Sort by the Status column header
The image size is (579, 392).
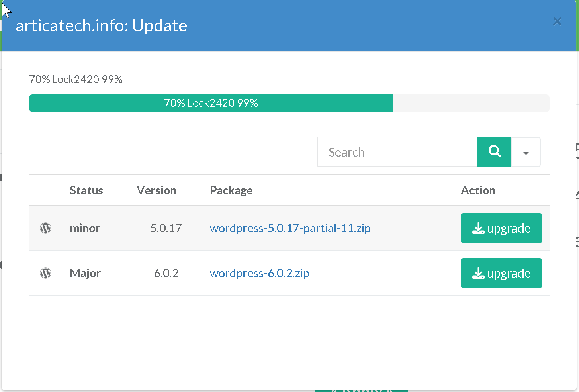tap(86, 190)
